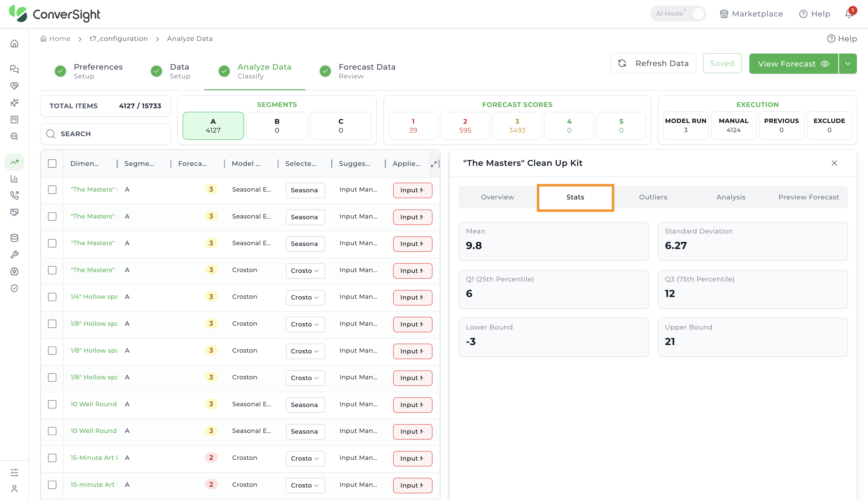Image resolution: width=868 pixels, height=500 pixels.
Task: Open Crosto model dropdown in 1/4" Hollow row
Action: click(x=305, y=298)
